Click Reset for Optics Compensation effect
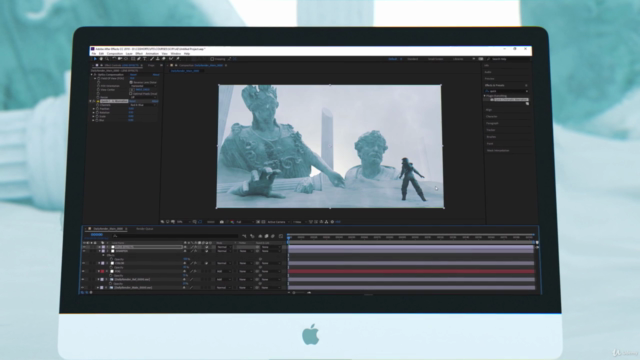The height and width of the screenshot is (360, 640). tap(133, 75)
